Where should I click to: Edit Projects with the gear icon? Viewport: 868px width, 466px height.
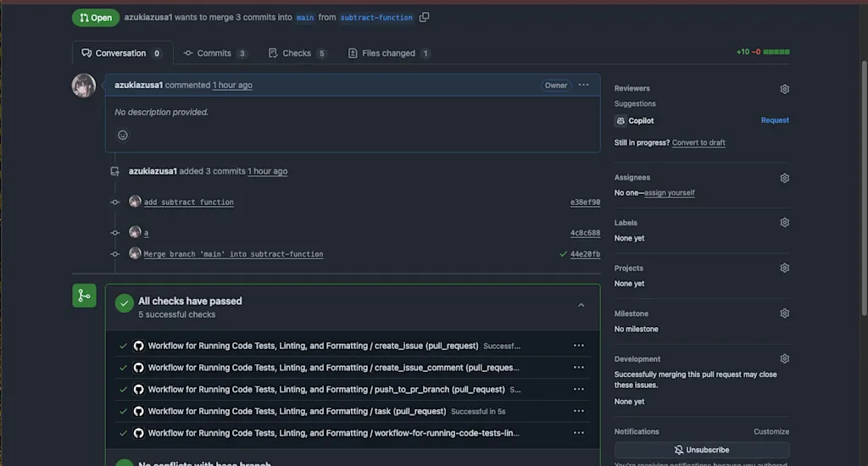pyautogui.click(x=784, y=268)
